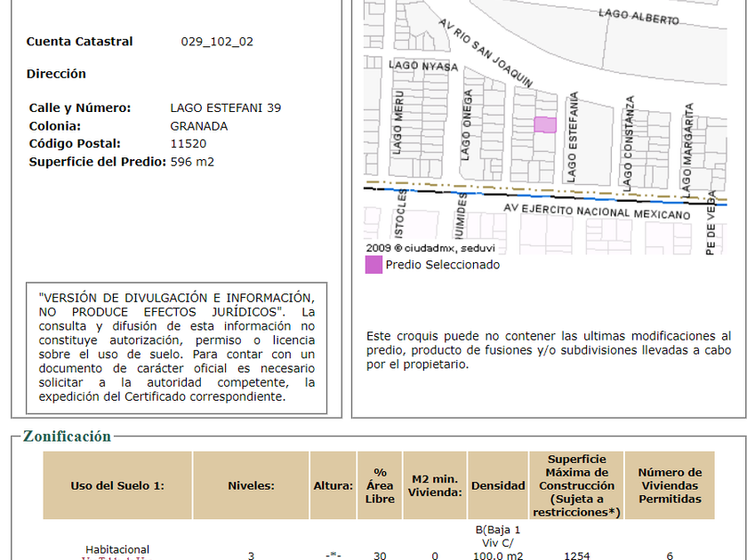Image resolution: width=747 pixels, height=560 pixels.
Task: Click the LAGO ALBERTO street label on map
Action: pos(638,17)
